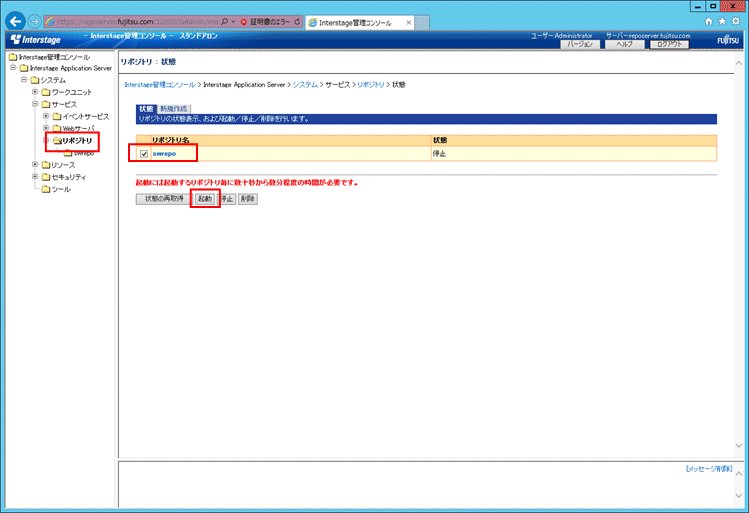Uncheck the swrepo repository checkbox
Image resolution: width=749 pixels, height=513 pixels.
tap(144, 154)
